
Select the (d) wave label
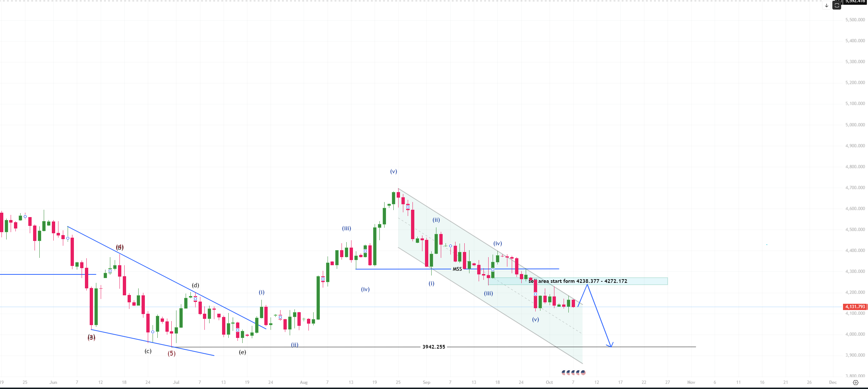coord(196,285)
